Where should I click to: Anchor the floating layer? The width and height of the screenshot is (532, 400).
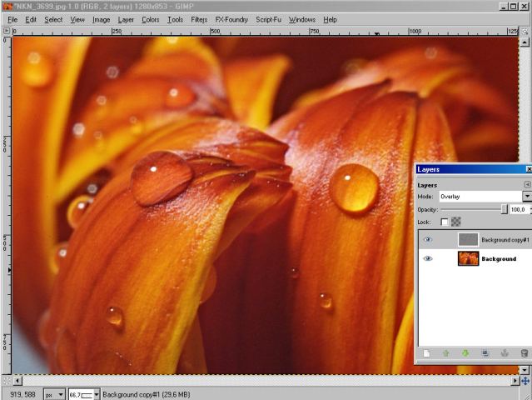[505, 353]
